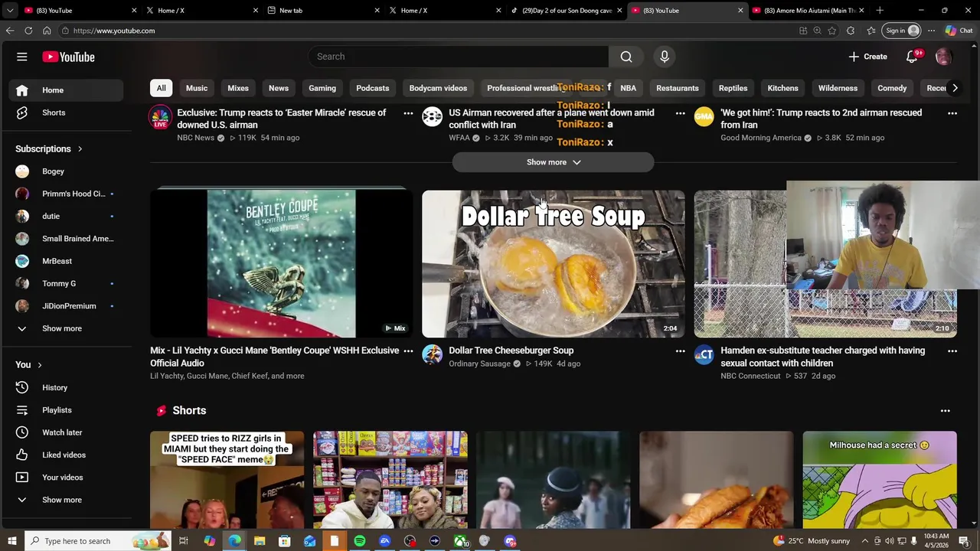Open the Bentley Coupe mix thumbnail

[x=281, y=263]
